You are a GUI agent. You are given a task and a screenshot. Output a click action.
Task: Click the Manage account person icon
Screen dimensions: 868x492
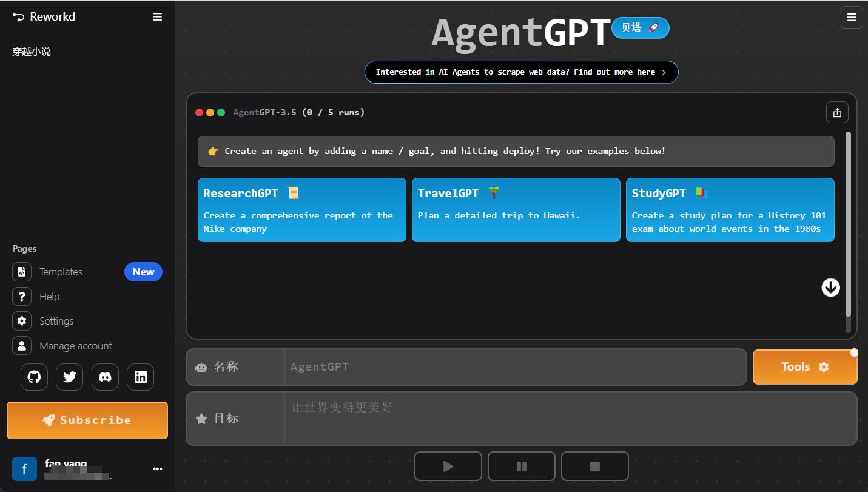[x=22, y=346]
